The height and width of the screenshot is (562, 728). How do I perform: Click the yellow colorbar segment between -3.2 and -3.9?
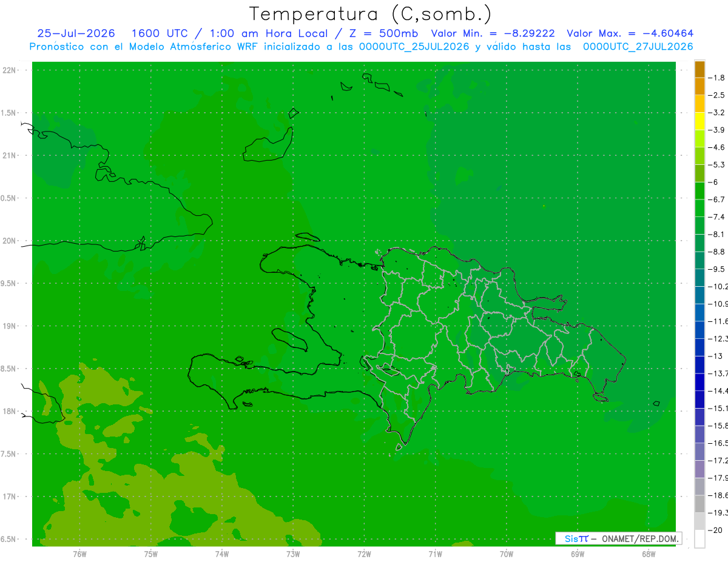699,121
